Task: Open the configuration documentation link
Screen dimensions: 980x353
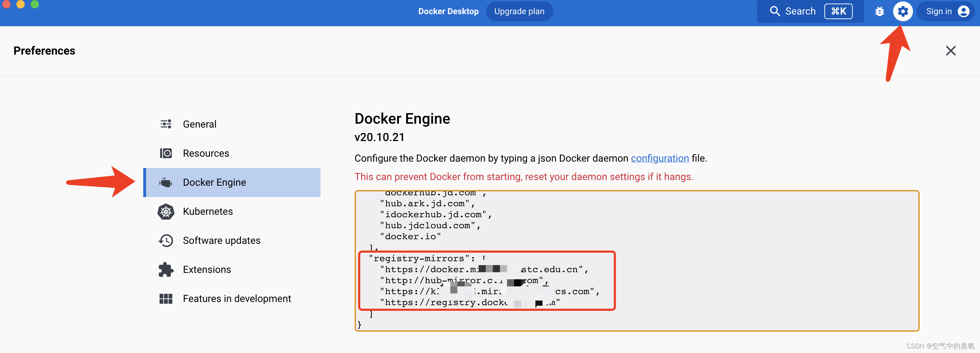Action: tap(660, 158)
